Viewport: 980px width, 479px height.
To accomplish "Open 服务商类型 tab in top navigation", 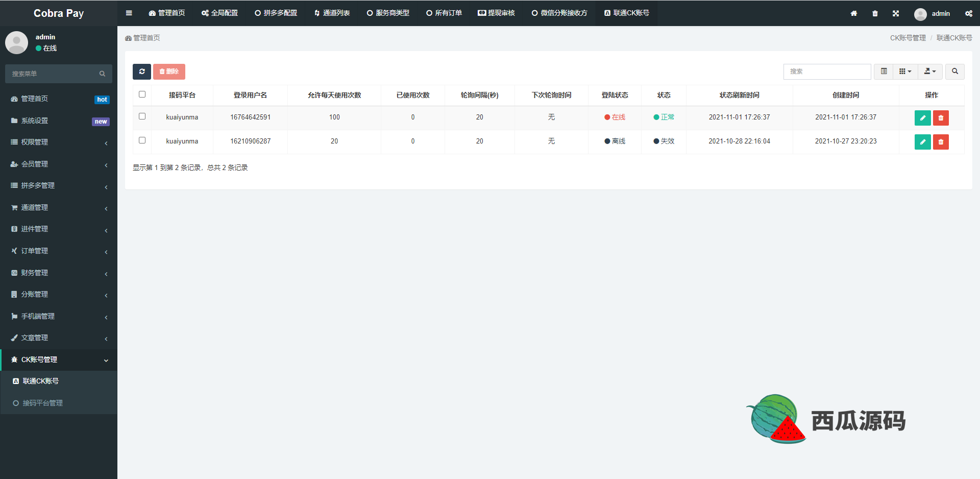I will (x=388, y=13).
